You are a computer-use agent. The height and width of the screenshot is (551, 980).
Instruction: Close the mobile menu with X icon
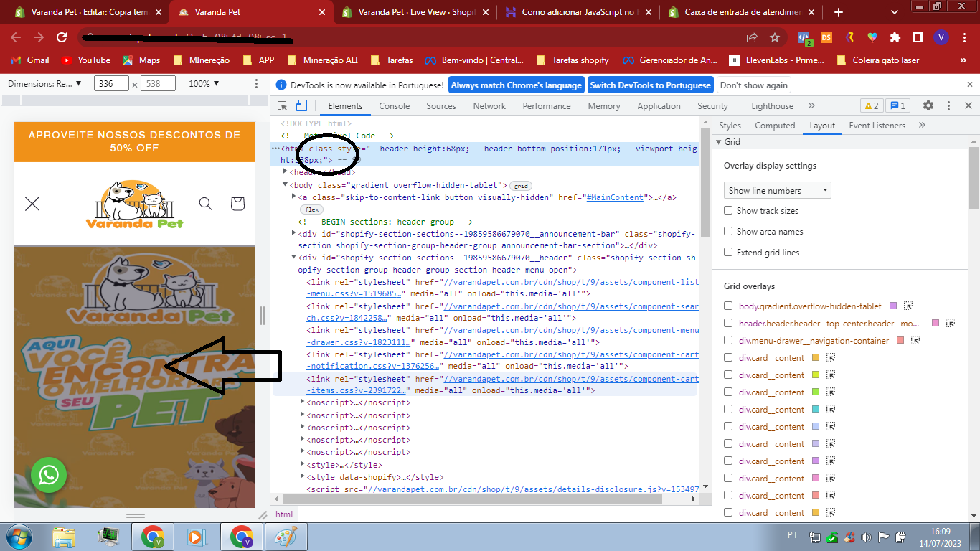[x=32, y=204]
